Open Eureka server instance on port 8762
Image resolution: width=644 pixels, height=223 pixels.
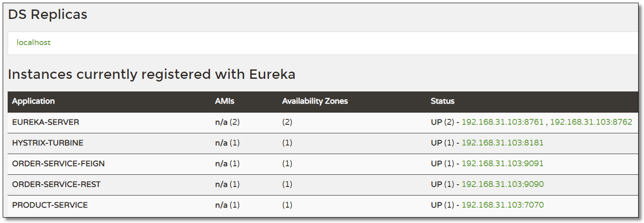click(x=591, y=122)
